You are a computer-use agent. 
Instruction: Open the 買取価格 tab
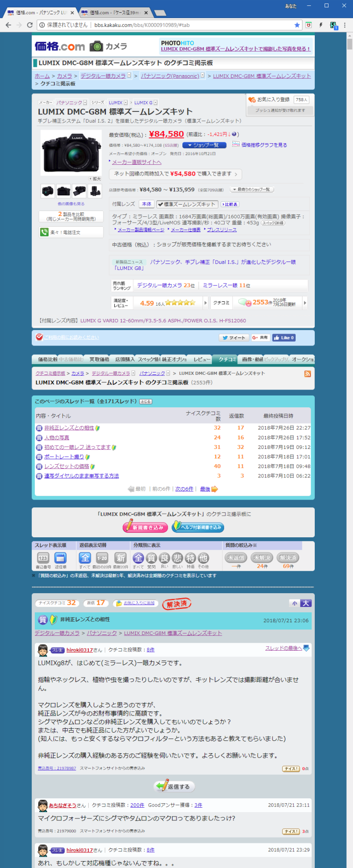[x=96, y=359]
